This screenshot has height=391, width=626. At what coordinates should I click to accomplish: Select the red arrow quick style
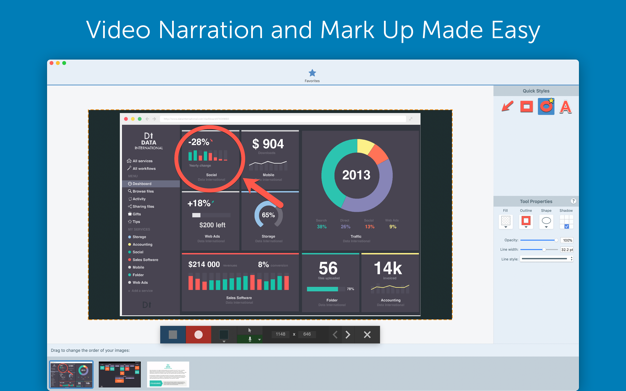(x=507, y=107)
